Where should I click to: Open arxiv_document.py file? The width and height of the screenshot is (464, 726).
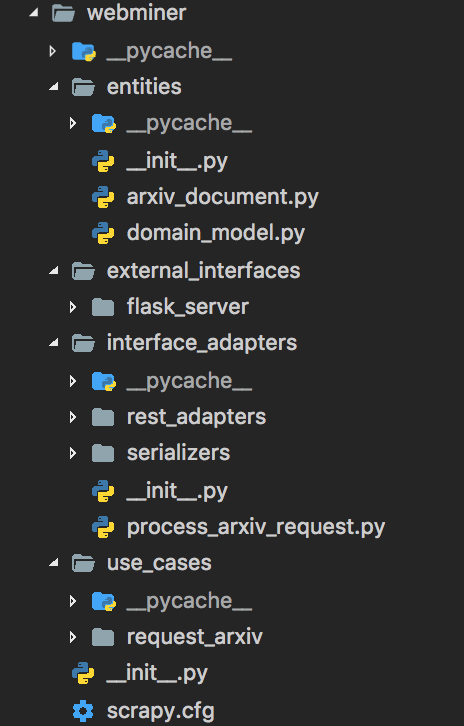tap(223, 198)
